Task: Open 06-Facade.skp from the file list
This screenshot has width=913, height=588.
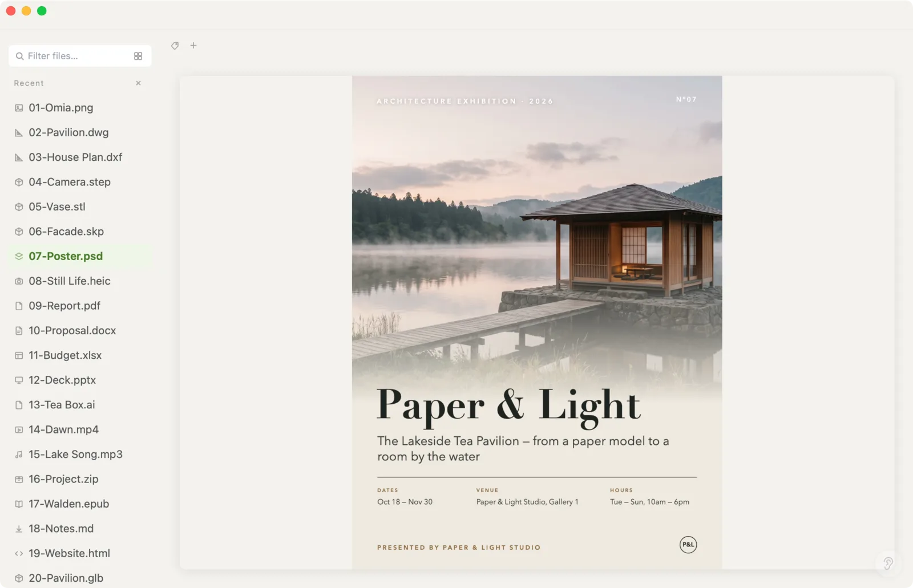Action: coord(80,232)
